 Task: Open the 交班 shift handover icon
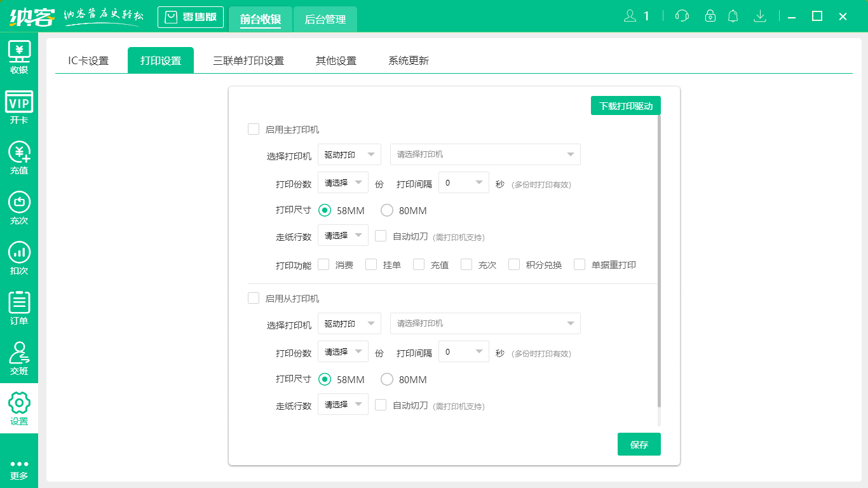[19, 358]
